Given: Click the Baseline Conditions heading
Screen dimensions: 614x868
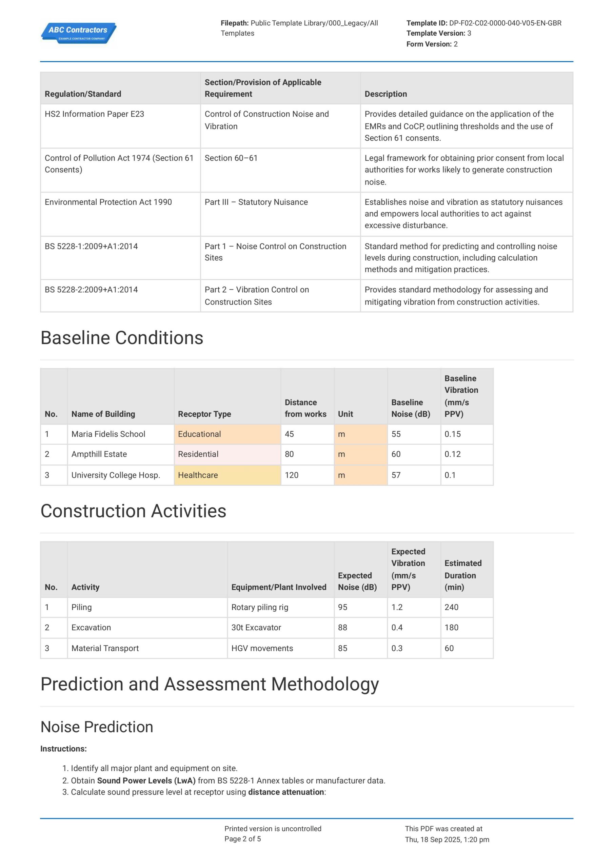Looking at the screenshot, I should 122,338.
